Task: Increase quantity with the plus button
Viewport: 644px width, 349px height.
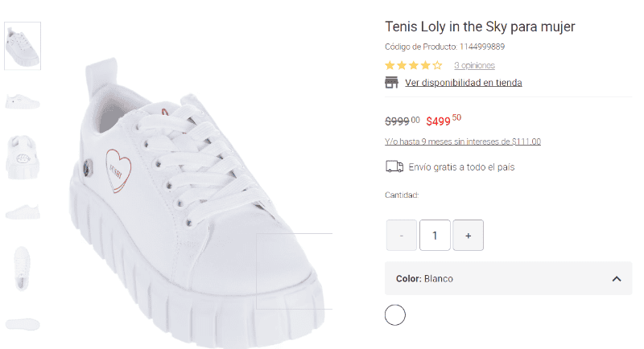Action: coord(468,236)
